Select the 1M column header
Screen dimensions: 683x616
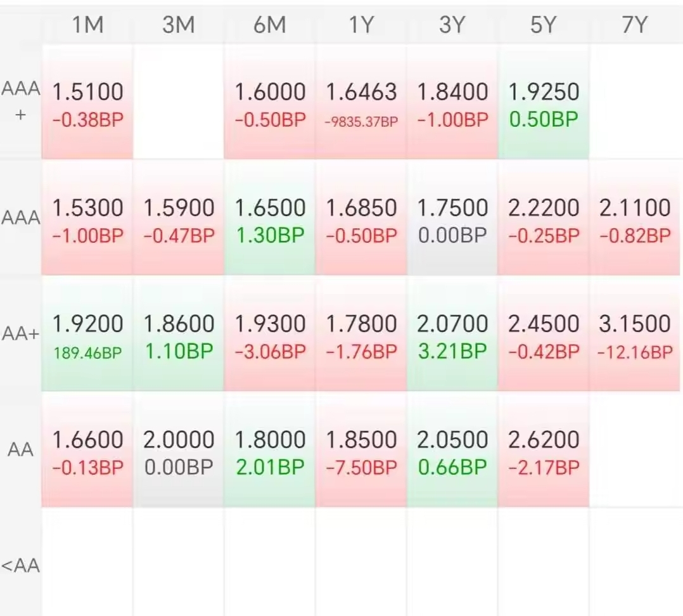pyautogui.click(x=87, y=25)
